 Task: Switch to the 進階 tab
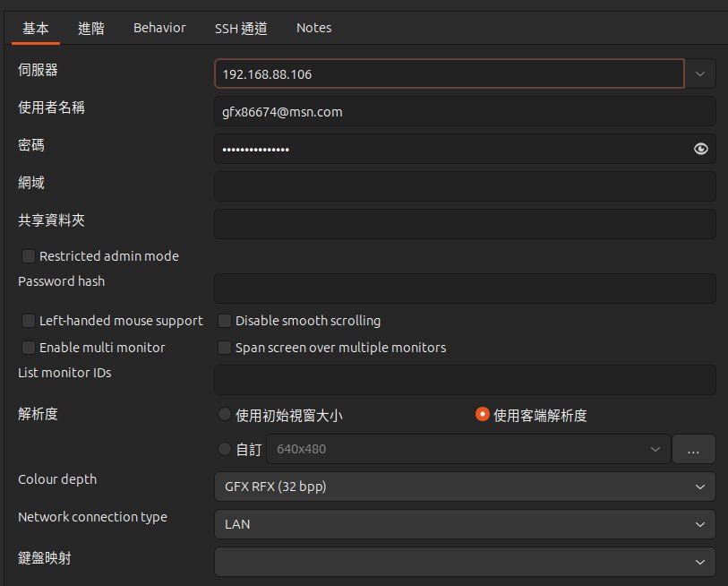click(90, 28)
